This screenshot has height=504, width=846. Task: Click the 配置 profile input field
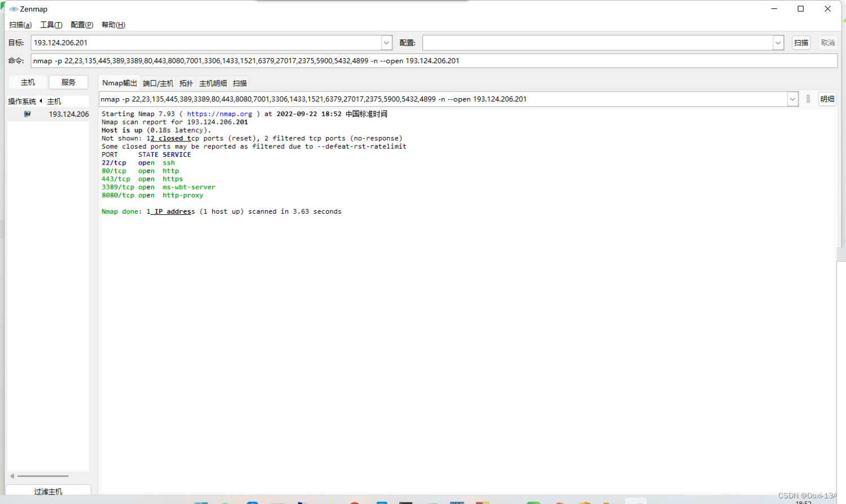[x=598, y=43]
